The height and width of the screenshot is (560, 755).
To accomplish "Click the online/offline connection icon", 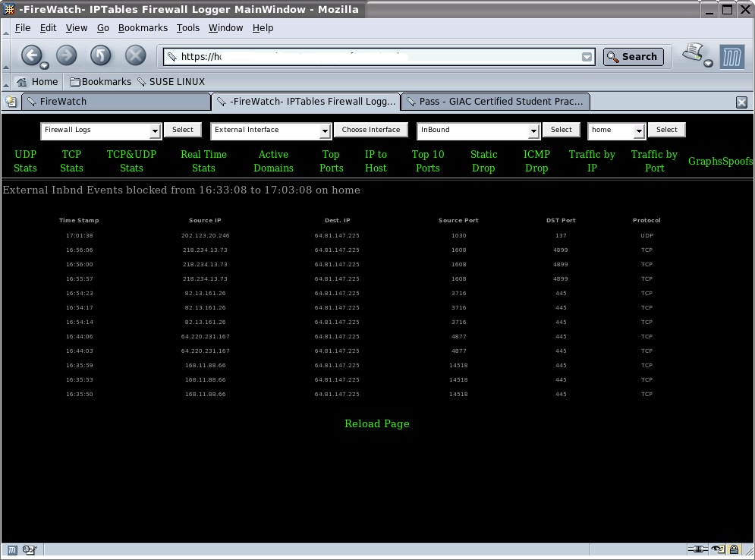I will tap(697, 549).
